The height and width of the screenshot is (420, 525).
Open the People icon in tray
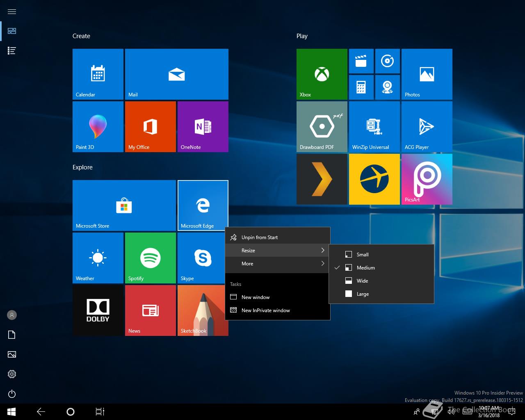tap(417, 412)
